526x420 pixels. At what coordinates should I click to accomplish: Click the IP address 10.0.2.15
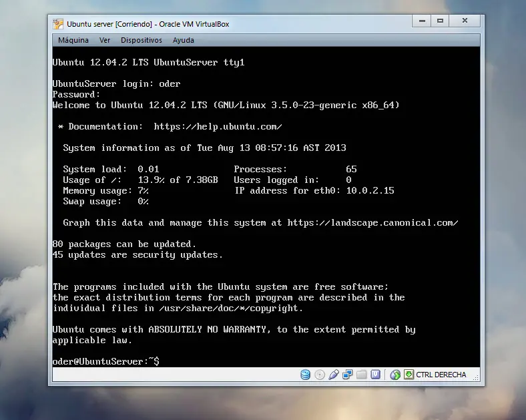click(370, 190)
